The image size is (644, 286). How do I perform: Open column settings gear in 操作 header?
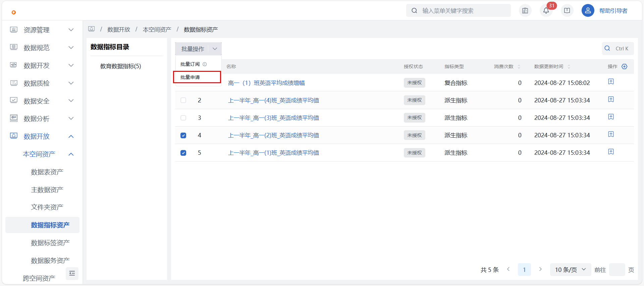[625, 66]
